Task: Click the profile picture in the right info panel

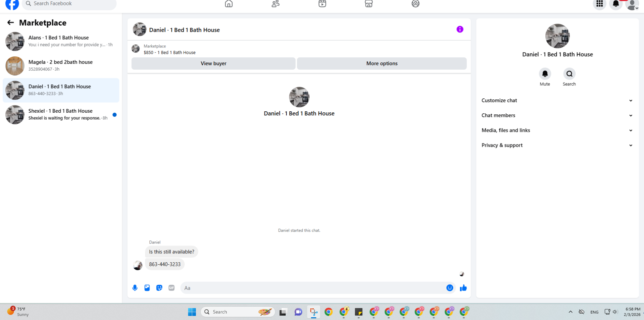Action: pos(557,36)
